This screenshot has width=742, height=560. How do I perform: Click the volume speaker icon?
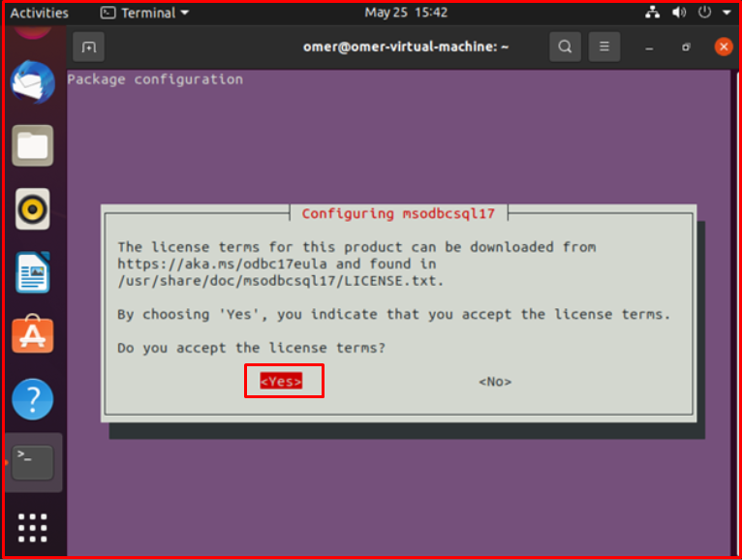(679, 13)
